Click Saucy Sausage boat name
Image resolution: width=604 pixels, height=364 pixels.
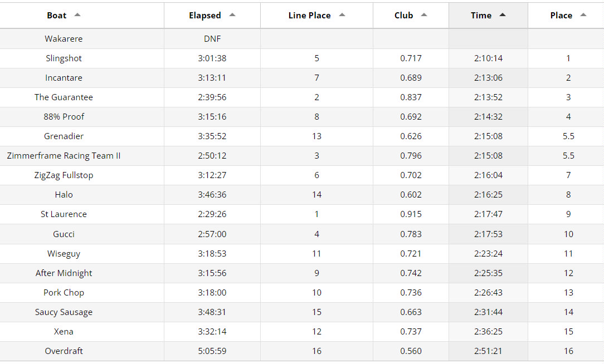[64, 312]
